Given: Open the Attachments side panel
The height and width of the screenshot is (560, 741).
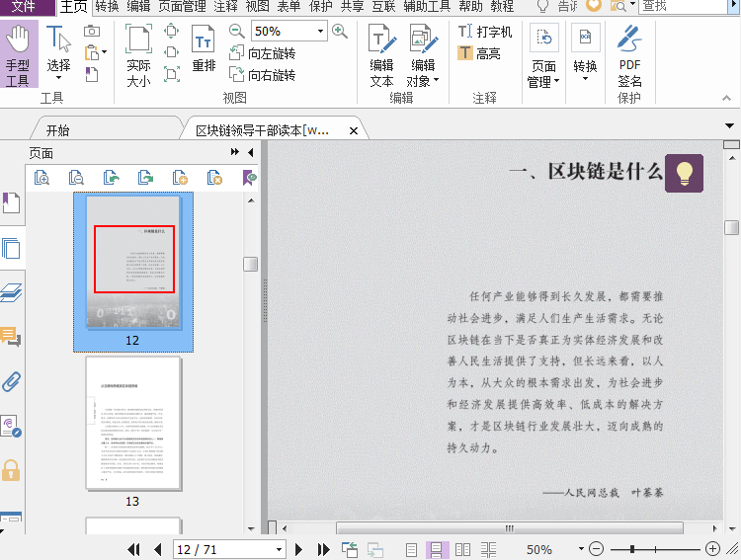Looking at the screenshot, I should click(11, 382).
